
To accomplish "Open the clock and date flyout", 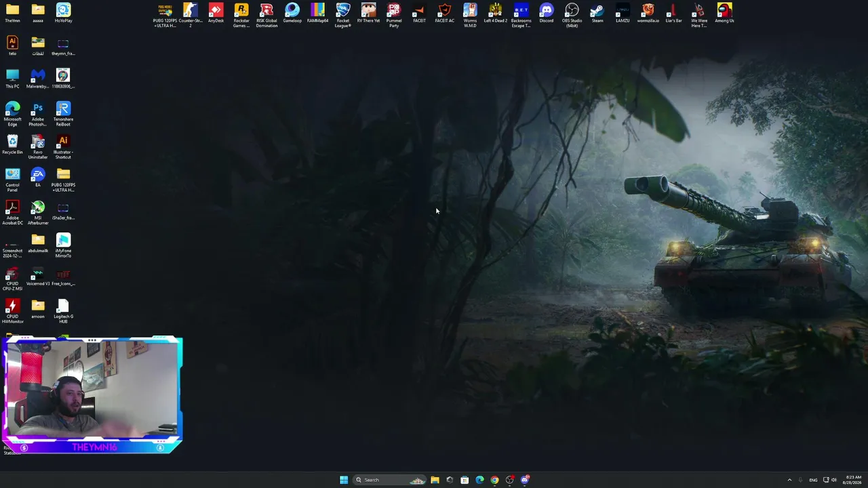I will point(852,480).
